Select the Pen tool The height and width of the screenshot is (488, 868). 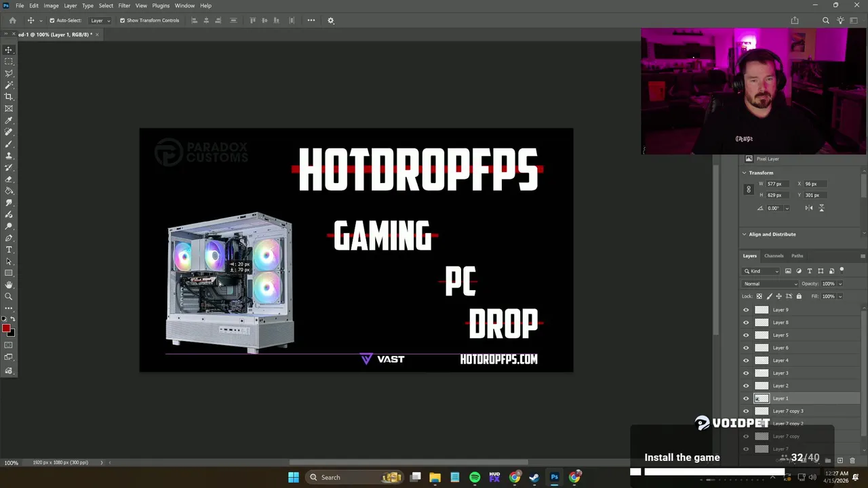point(9,238)
